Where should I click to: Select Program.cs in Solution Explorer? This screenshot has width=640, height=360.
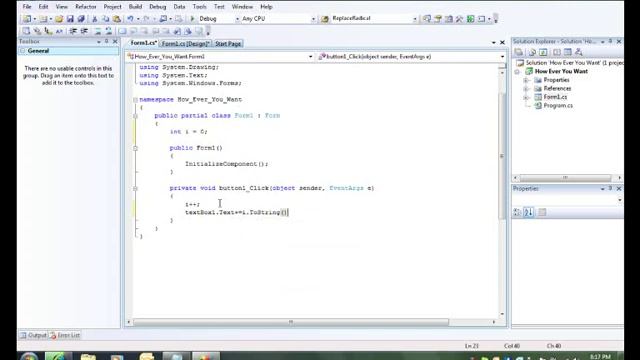(x=558, y=106)
